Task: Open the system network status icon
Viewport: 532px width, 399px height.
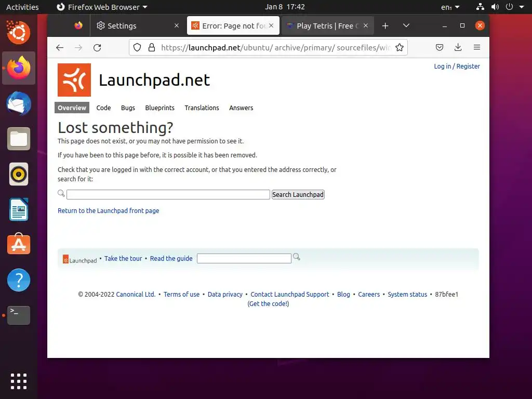Action: (480, 7)
